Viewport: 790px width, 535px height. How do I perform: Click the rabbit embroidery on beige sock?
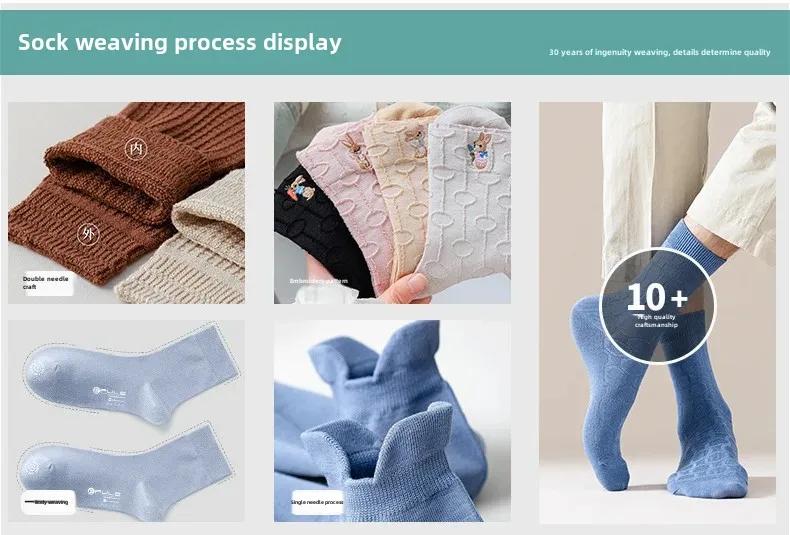point(416,141)
